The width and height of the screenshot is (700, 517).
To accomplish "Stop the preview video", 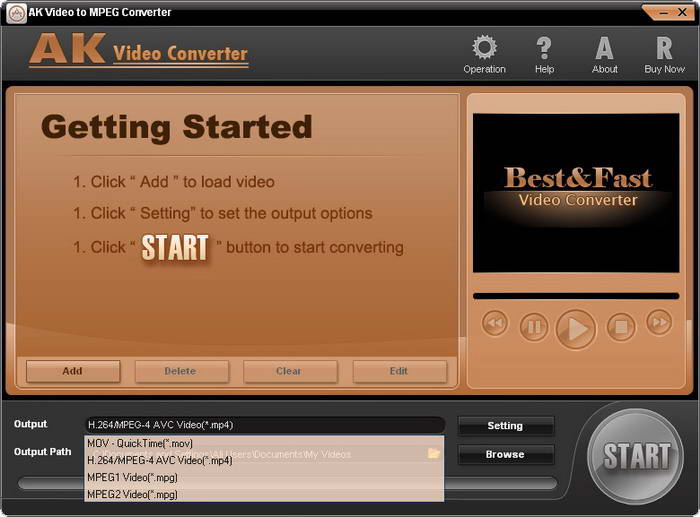I will point(621,327).
